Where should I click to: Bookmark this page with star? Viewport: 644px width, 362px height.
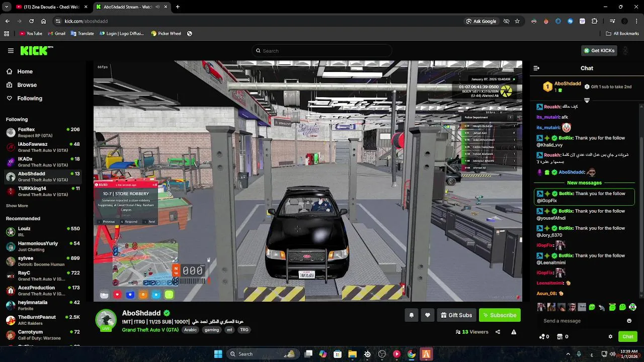[517, 21]
